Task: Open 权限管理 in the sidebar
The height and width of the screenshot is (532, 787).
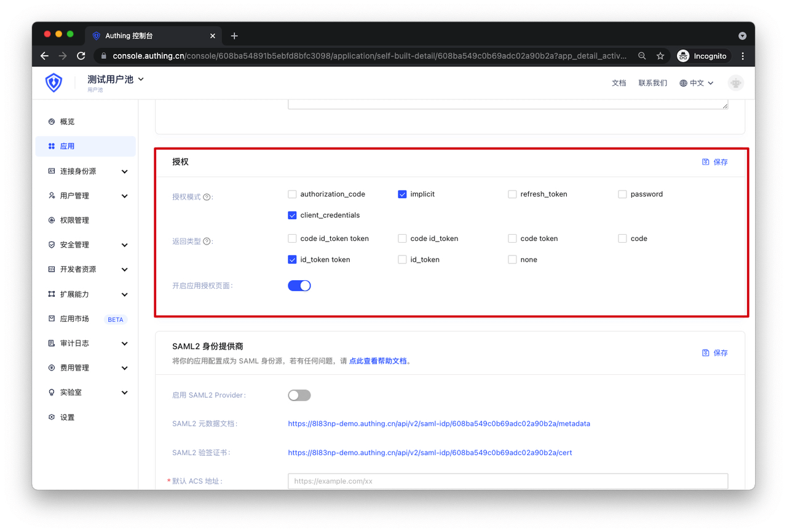Action: tap(74, 220)
